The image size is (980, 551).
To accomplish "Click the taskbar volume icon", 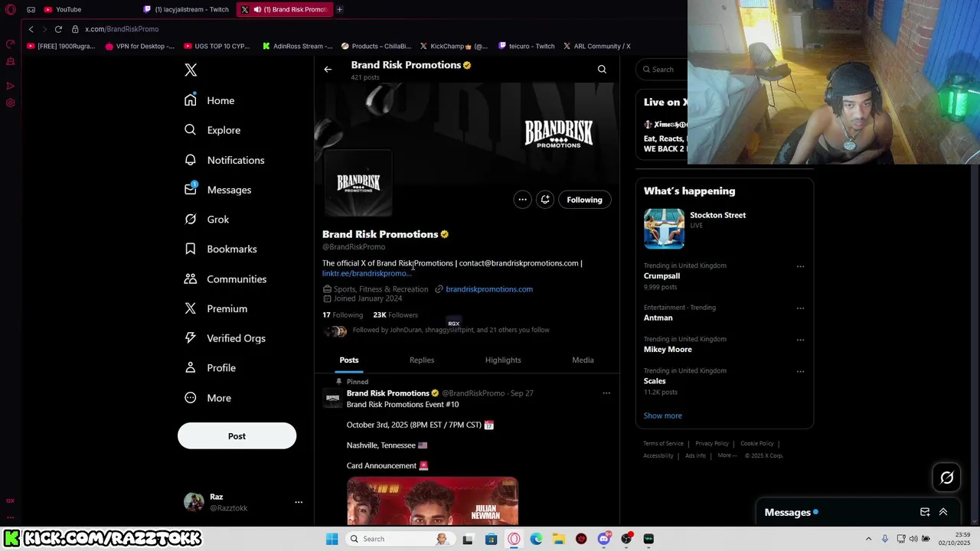I will tap(913, 539).
